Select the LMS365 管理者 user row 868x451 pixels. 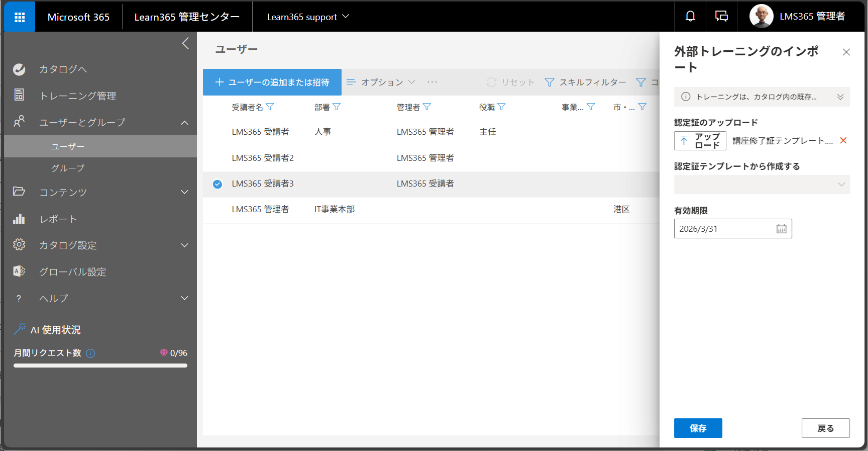coord(431,209)
